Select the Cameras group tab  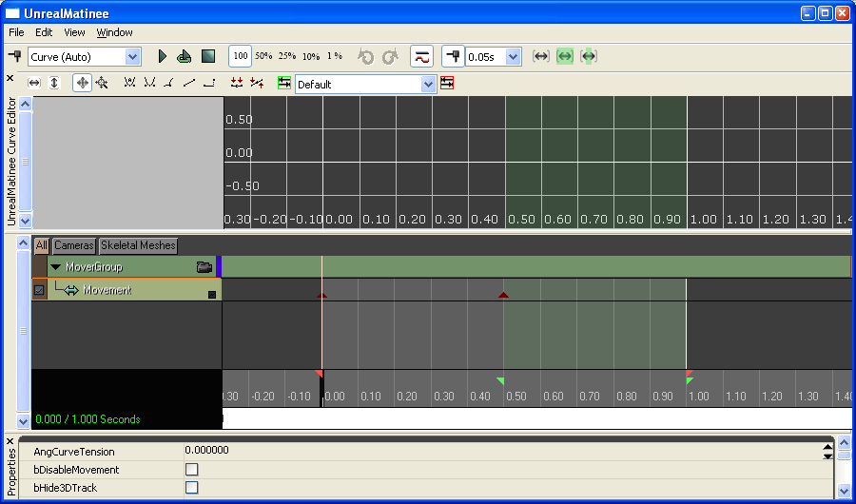tap(74, 245)
